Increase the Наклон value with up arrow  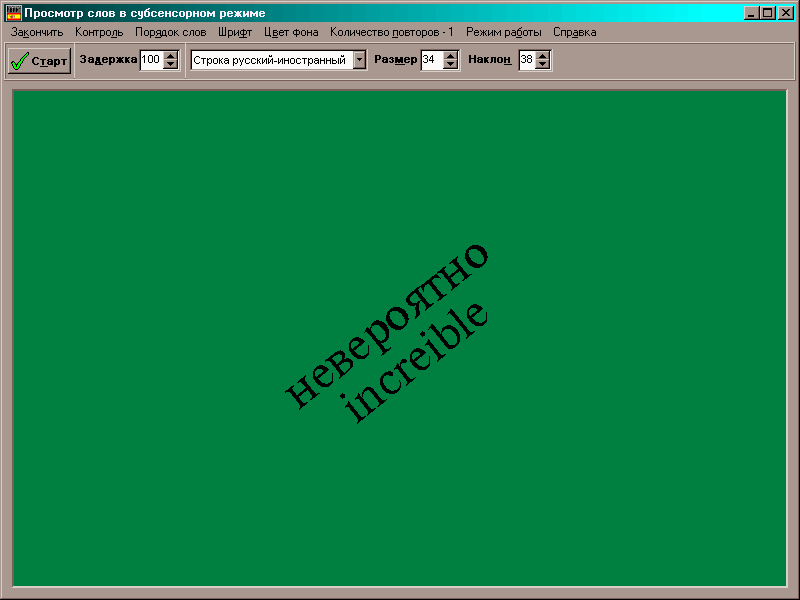(x=543, y=56)
